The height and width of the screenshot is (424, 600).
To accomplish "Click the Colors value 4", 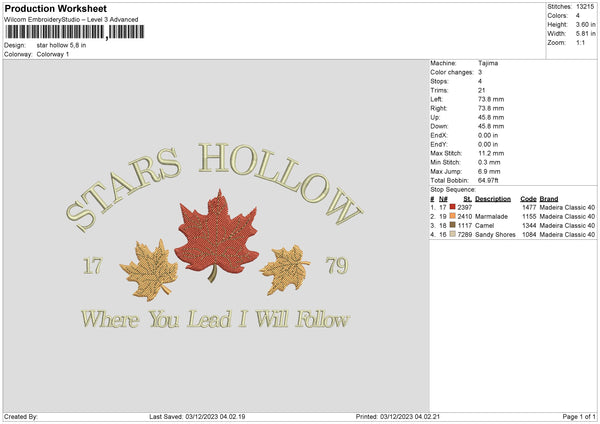I will [x=578, y=16].
